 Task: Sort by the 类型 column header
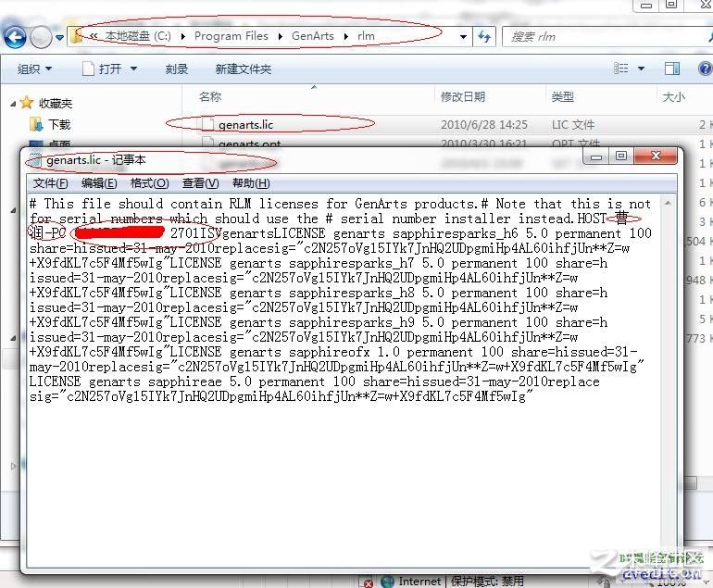[x=562, y=96]
